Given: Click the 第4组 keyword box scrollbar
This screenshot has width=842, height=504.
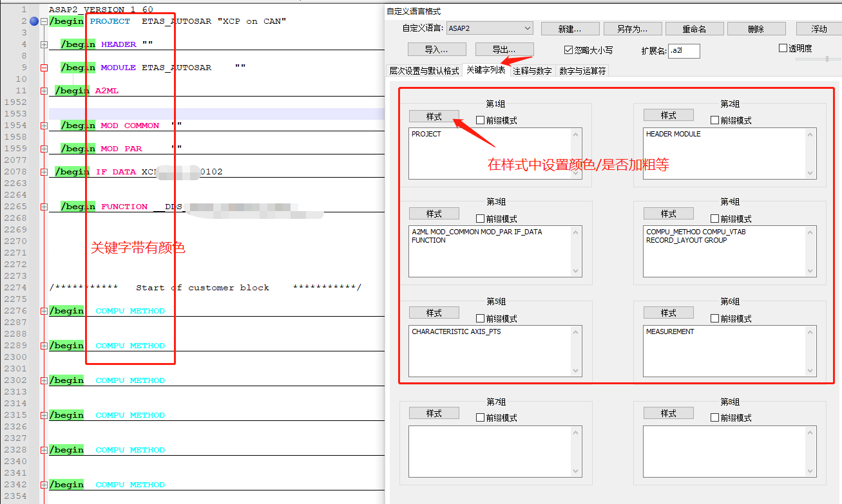Looking at the screenshot, I should [x=810, y=251].
